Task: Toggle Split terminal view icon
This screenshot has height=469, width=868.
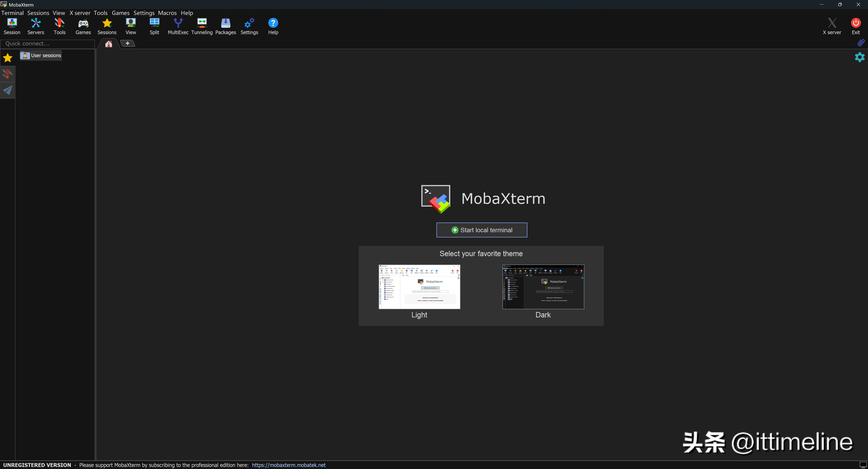Action: [154, 26]
